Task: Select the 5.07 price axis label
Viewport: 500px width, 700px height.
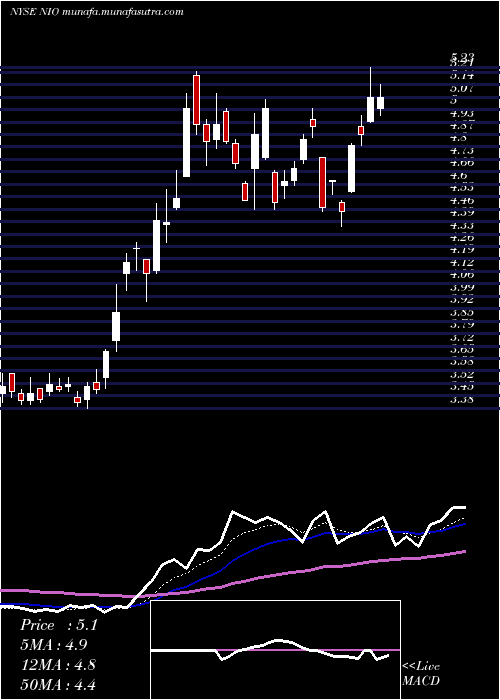Action: click(462, 88)
